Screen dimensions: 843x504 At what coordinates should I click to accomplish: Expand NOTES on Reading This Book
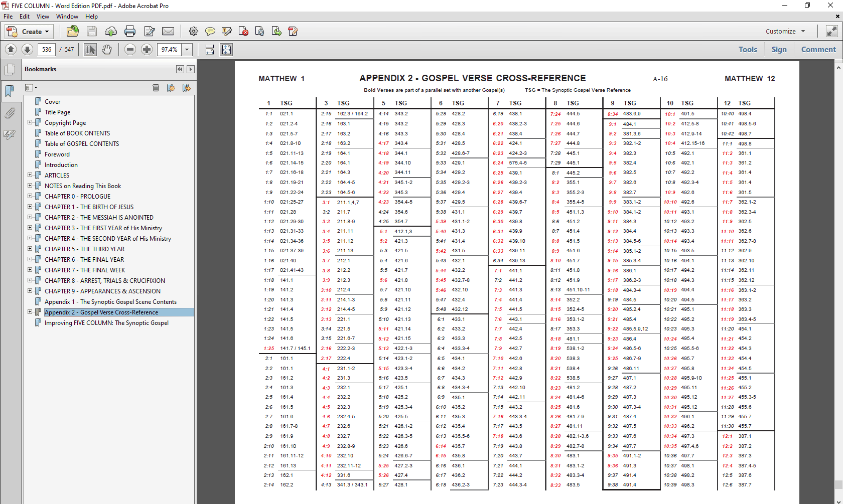(x=30, y=186)
